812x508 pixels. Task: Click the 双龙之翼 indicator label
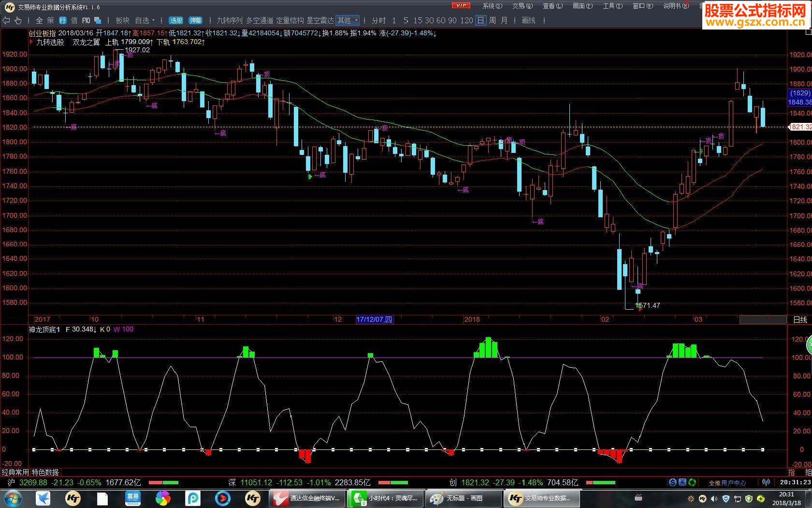click(86, 42)
